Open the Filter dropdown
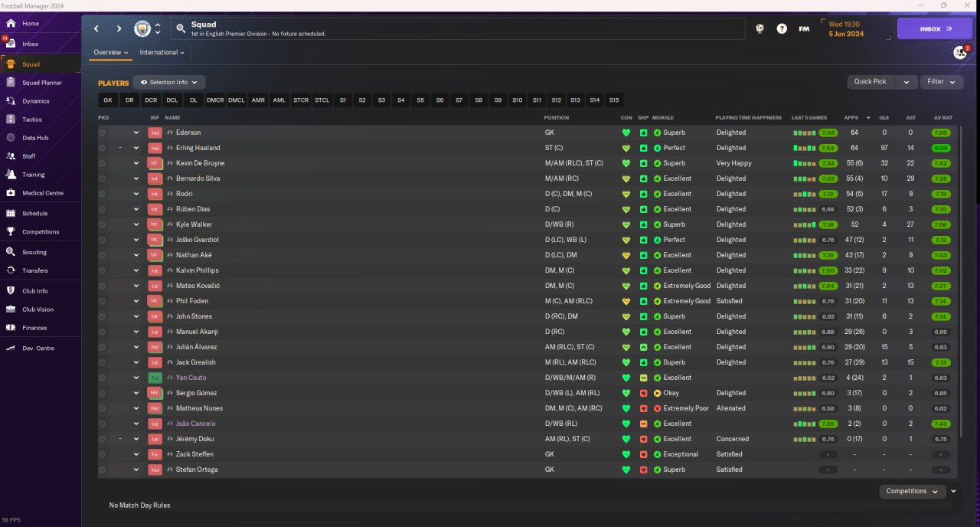 coord(942,82)
